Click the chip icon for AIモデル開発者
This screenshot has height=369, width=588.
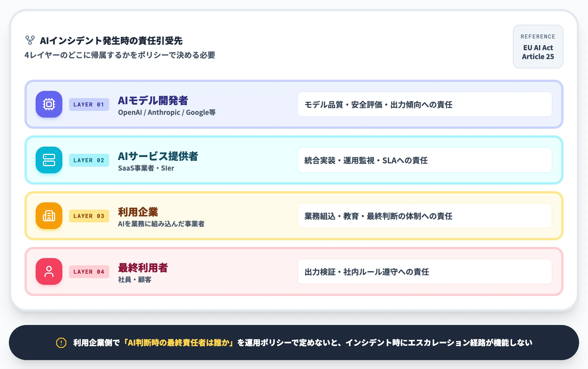coord(49,104)
